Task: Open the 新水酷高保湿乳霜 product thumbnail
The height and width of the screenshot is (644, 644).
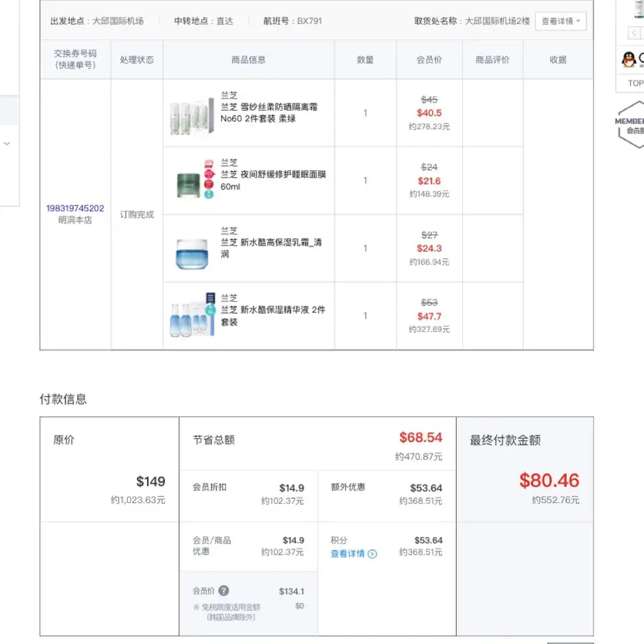Action: click(x=192, y=254)
